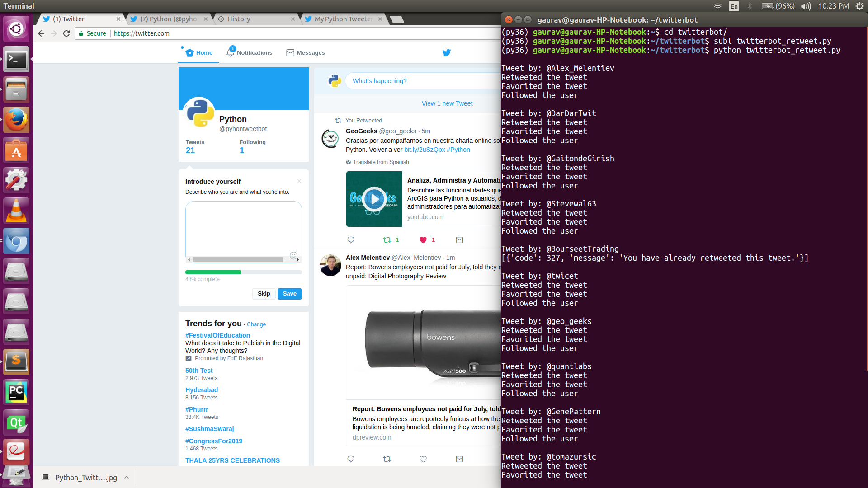Screen dimensions: 868x488
Task: Open Sublime Text from the dock
Action: coord(16,362)
